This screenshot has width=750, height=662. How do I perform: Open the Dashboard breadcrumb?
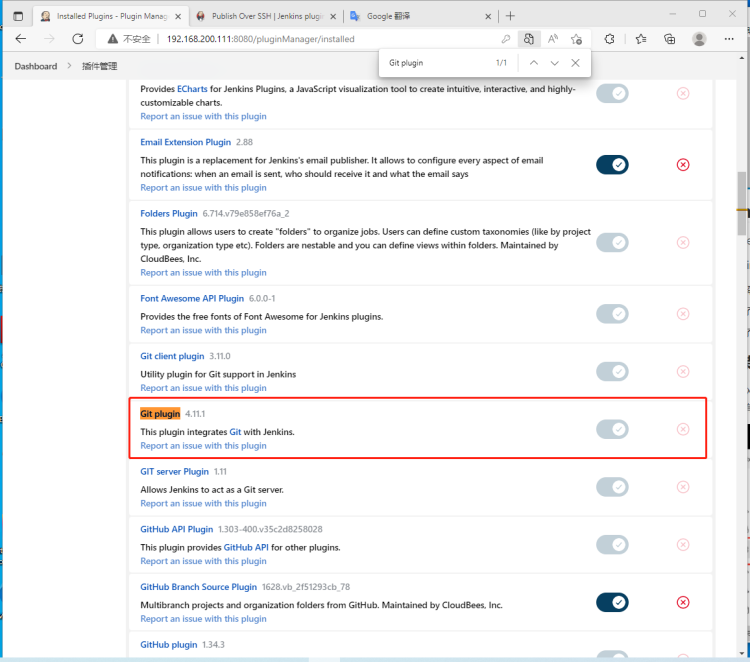coord(35,66)
